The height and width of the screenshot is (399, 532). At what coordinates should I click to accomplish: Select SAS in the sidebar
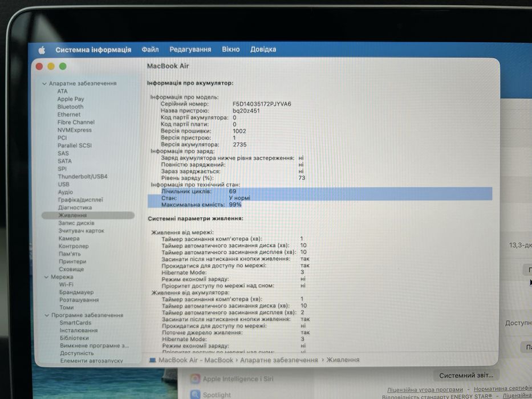coord(63,153)
